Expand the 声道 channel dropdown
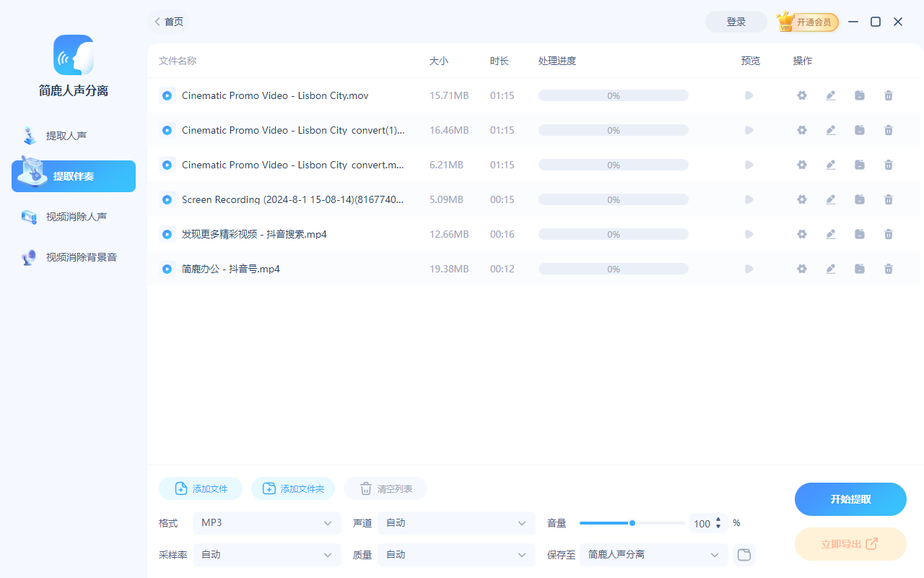Viewport: 924px width, 578px height. tap(456, 522)
